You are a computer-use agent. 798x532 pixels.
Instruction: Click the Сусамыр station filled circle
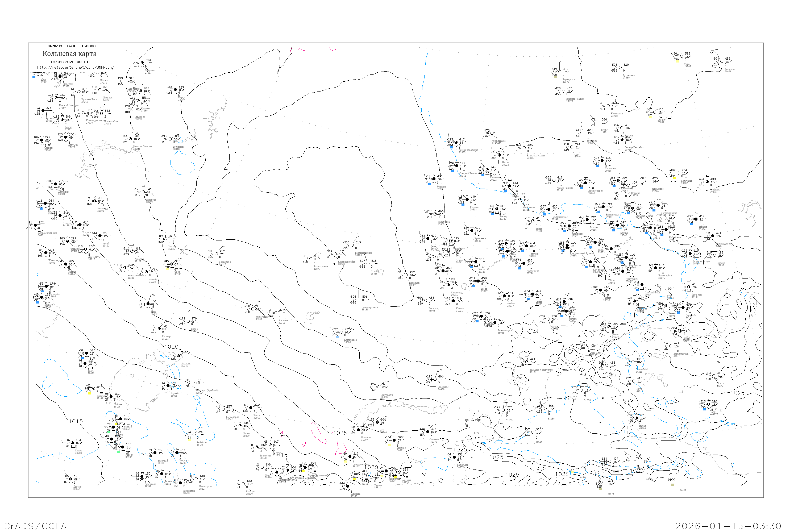(x=347, y=486)
